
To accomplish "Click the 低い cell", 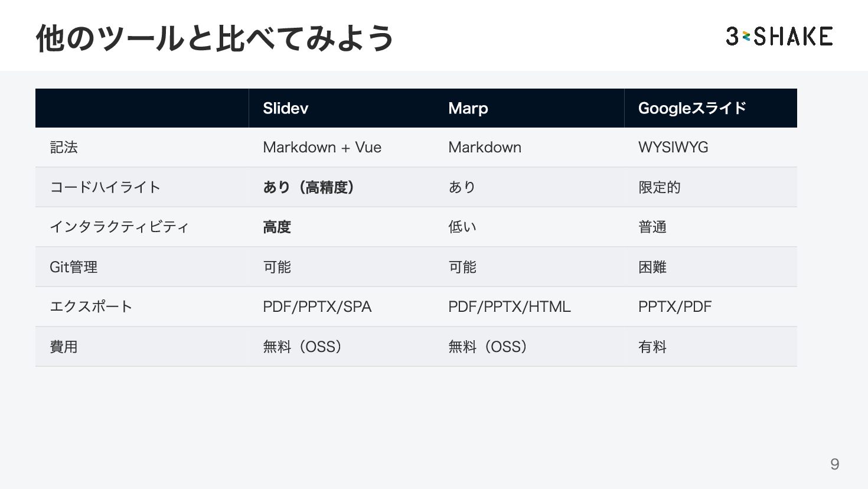I will pyautogui.click(x=462, y=227).
